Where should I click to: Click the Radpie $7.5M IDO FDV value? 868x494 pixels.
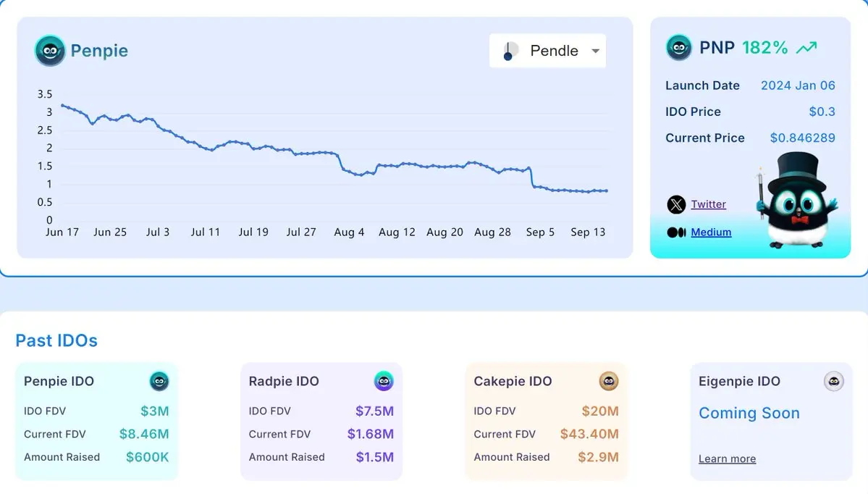(374, 411)
